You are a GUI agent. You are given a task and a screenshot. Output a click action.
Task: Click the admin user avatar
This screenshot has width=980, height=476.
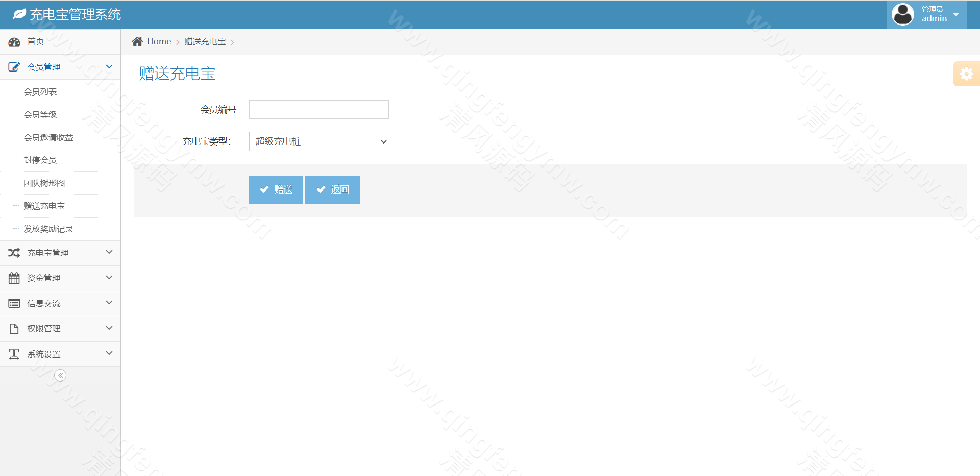pyautogui.click(x=902, y=14)
